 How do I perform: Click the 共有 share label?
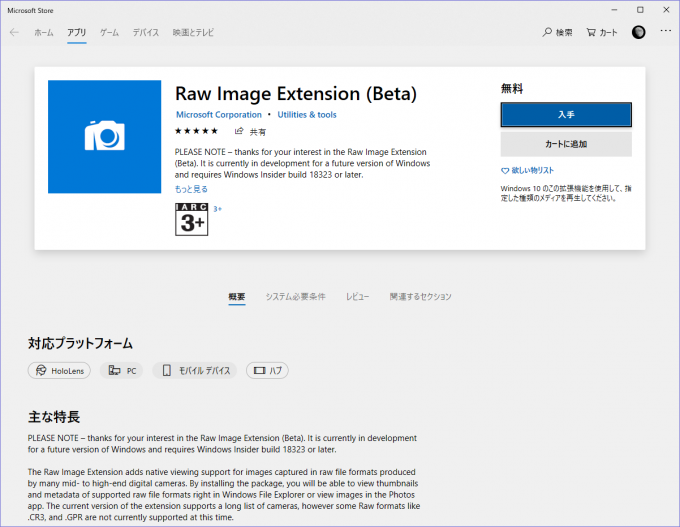pos(258,132)
